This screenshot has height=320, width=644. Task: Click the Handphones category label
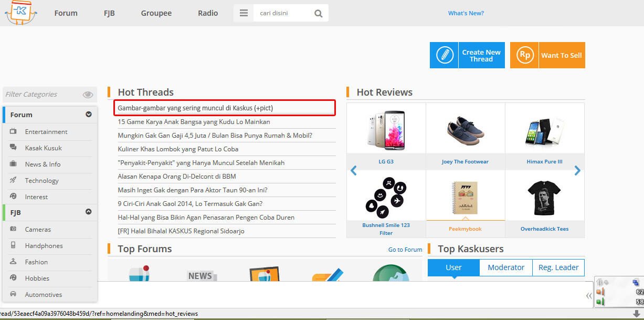[x=44, y=245]
